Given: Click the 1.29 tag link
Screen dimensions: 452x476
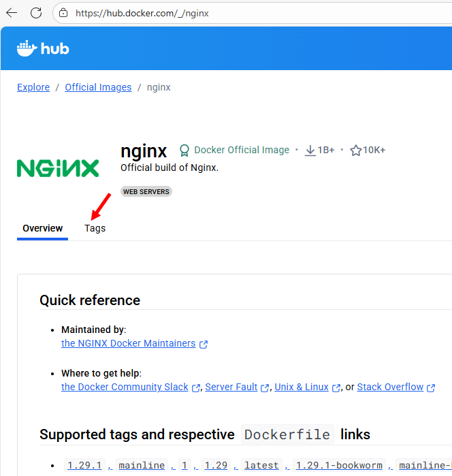Looking at the screenshot, I should point(216,465).
